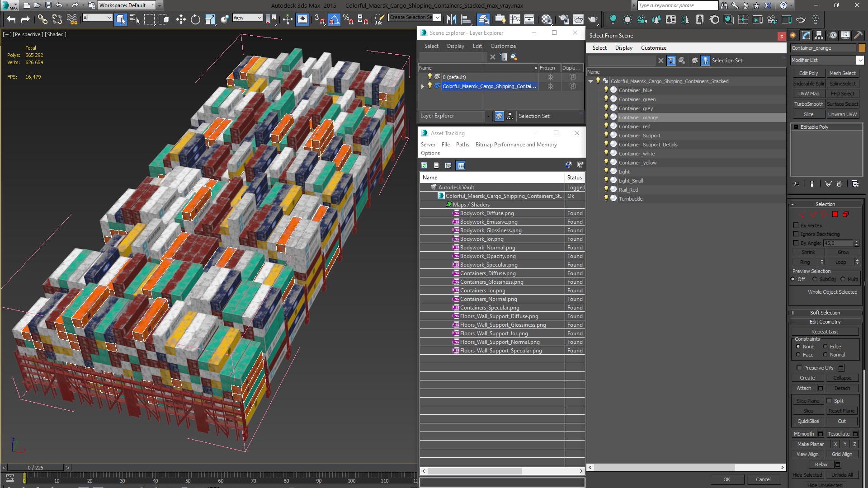This screenshot has width=868, height=488.
Task: Click the keyword search input field
Action: click(677, 5)
